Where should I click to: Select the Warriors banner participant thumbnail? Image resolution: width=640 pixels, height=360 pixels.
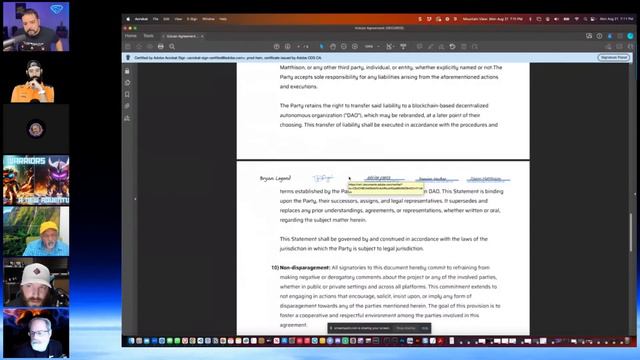click(x=36, y=180)
